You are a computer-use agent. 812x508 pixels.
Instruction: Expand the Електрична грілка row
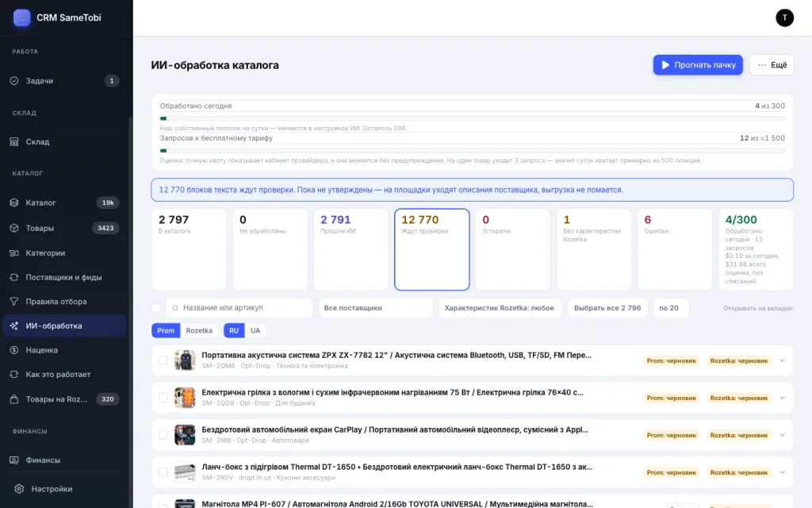[782, 398]
